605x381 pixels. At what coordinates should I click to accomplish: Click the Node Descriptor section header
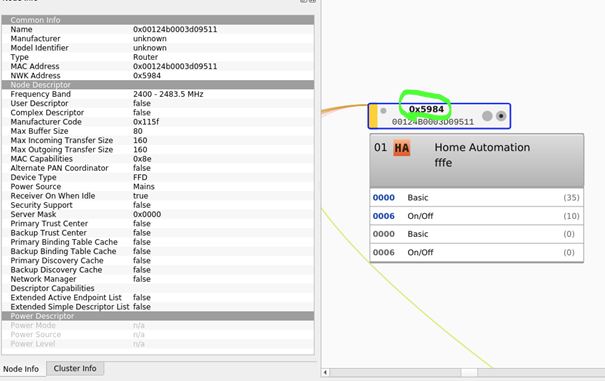tap(158, 85)
